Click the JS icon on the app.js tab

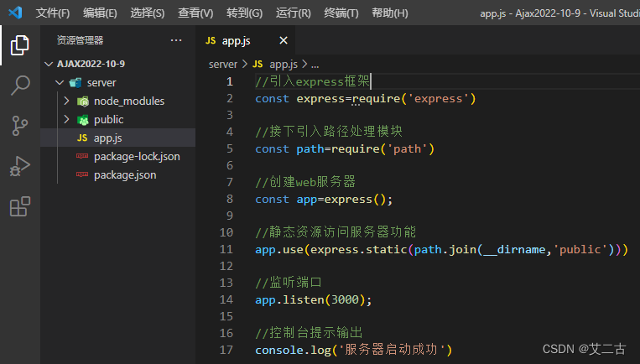pos(211,40)
